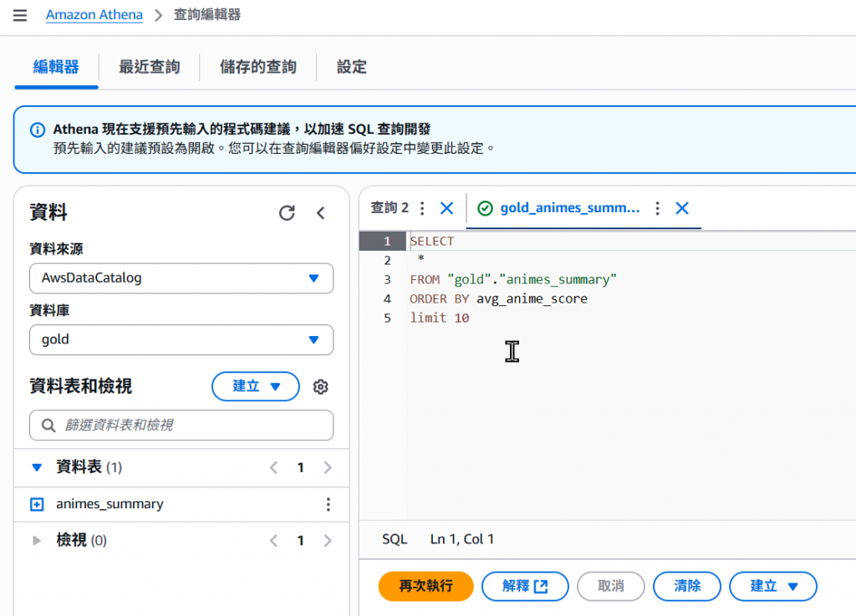This screenshot has height=616, width=856.
Task: Focus the 篩選資料表和檢視 filter field
Action: tap(181, 425)
